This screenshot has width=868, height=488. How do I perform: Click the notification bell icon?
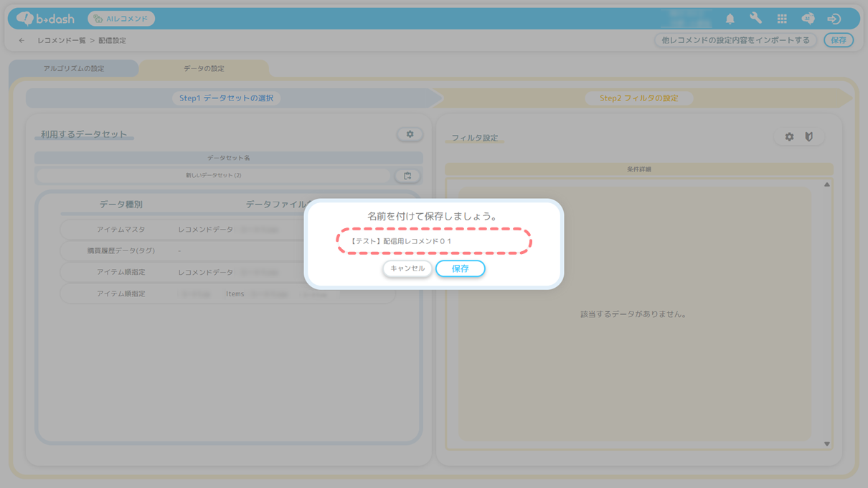pyautogui.click(x=730, y=19)
